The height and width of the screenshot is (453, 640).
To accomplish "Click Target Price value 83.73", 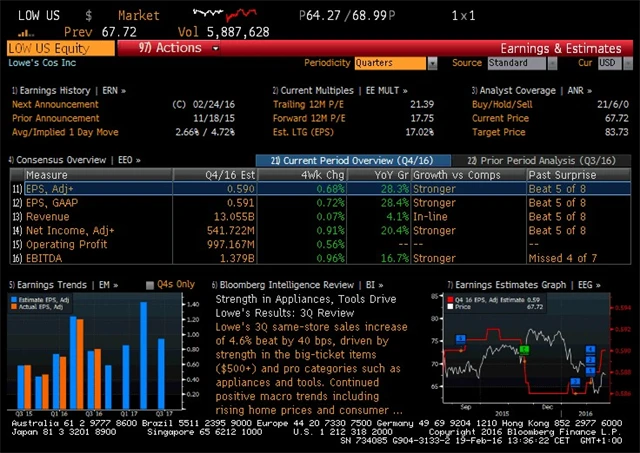I will tap(616, 132).
